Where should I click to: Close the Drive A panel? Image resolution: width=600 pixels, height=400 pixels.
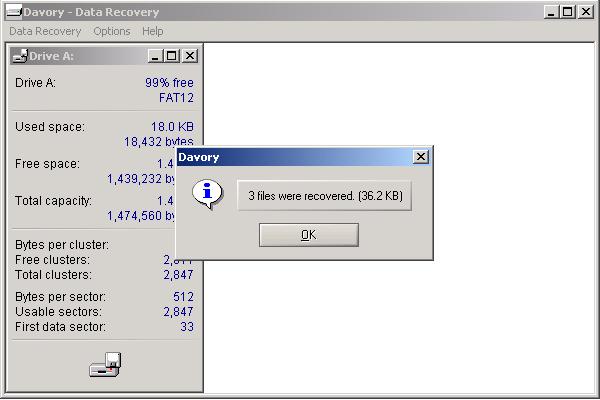[x=189, y=56]
